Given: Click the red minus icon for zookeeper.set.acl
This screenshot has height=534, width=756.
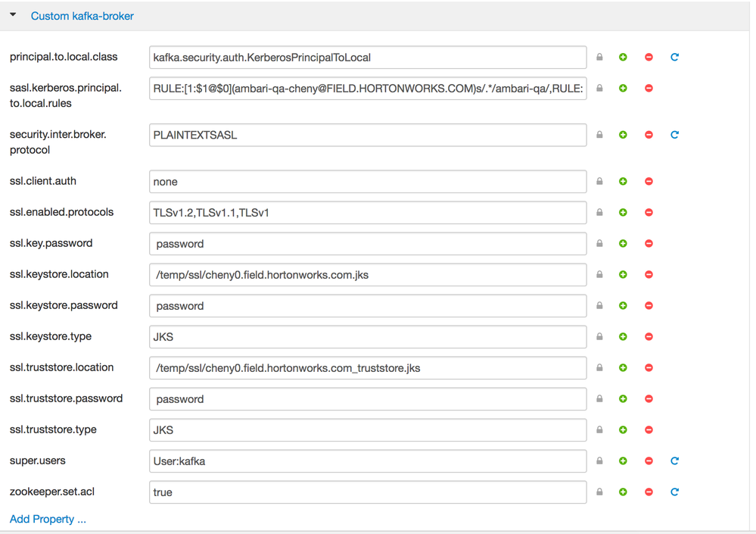Looking at the screenshot, I should point(649,492).
